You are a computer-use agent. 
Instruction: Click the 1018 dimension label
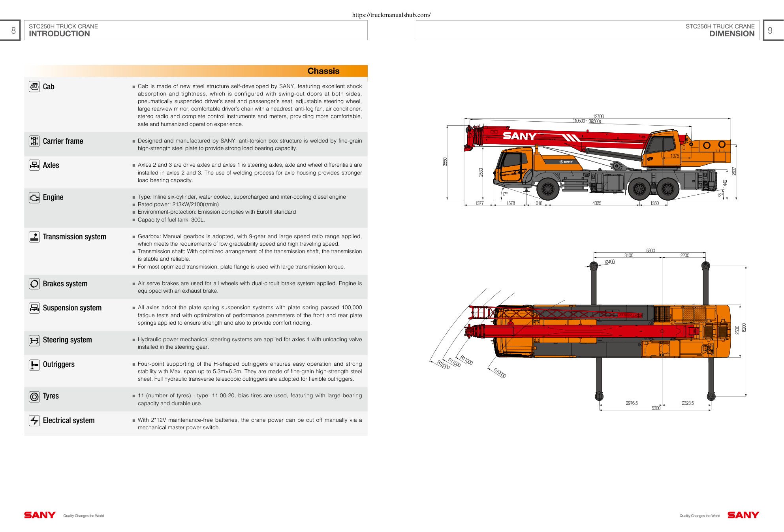click(x=538, y=203)
